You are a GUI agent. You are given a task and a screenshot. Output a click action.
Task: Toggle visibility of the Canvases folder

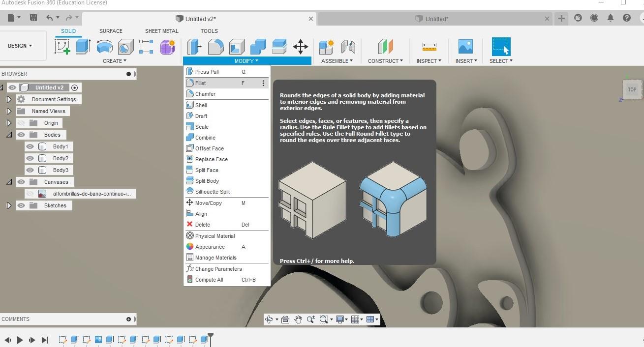21,182
